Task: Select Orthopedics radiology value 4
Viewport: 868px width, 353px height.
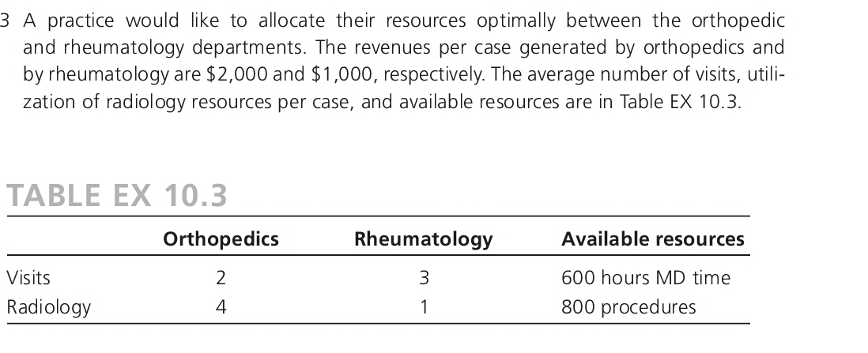Action: point(221,306)
